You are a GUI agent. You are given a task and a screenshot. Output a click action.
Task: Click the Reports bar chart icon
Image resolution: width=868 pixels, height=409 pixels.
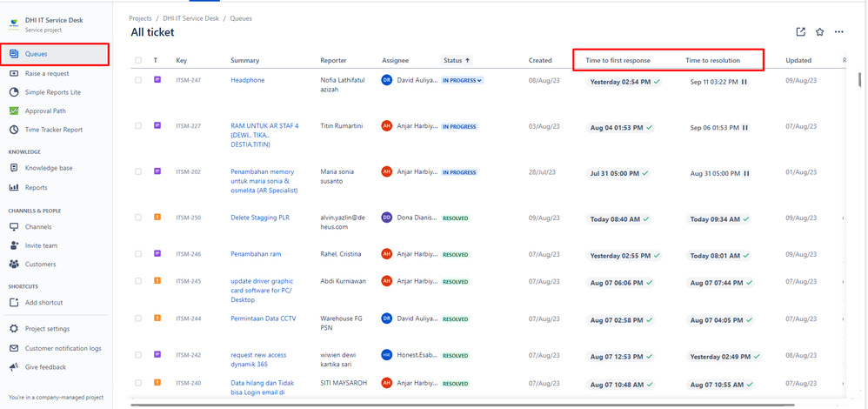pyautogui.click(x=15, y=187)
